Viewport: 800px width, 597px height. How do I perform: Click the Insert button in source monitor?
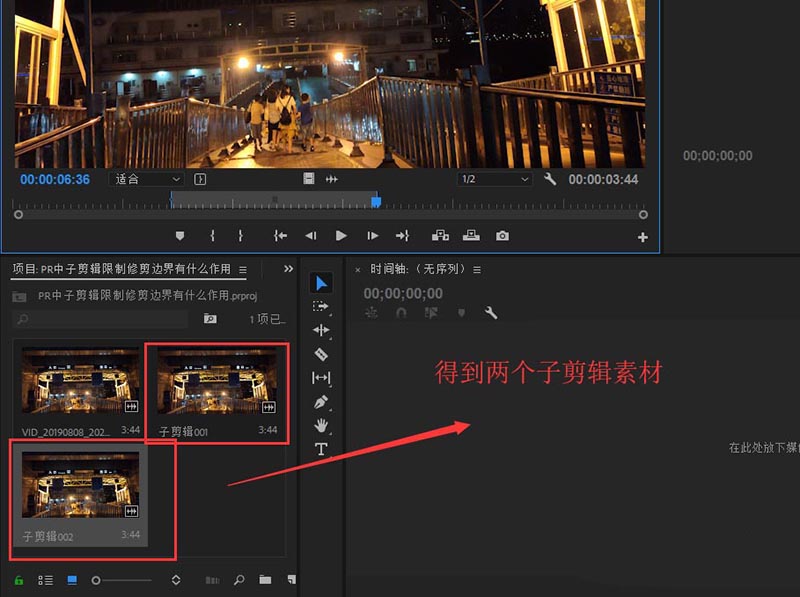click(440, 236)
